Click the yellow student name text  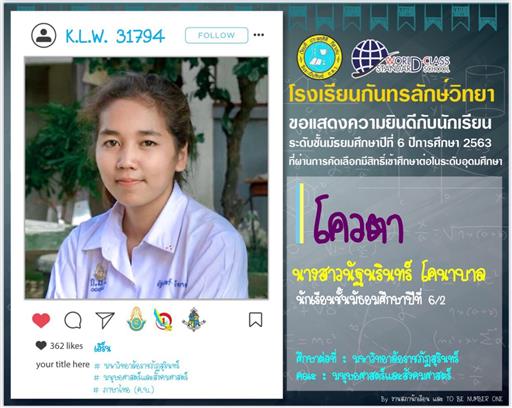[x=389, y=275]
